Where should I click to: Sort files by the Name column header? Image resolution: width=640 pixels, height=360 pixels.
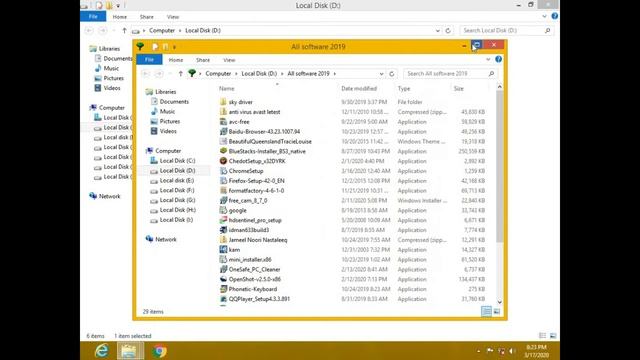[227, 89]
